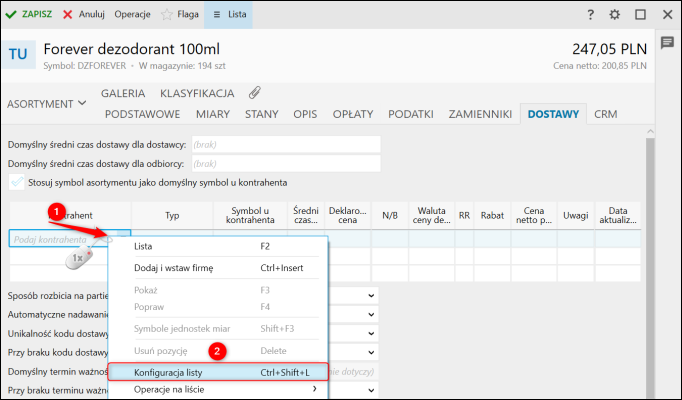Expand the ASORTYMENT dropdown
Screen dimensions: 682x400
pyautogui.click(x=47, y=104)
